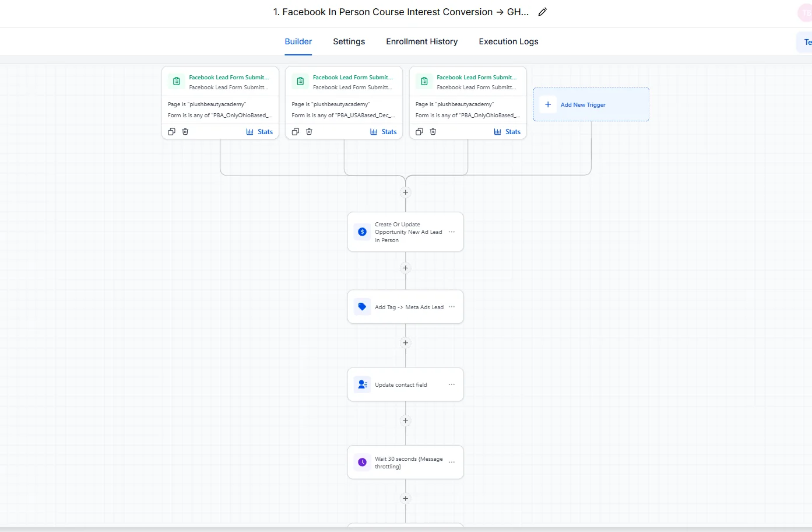View the Execution Logs tab
812x532 pixels.
click(509, 41)
